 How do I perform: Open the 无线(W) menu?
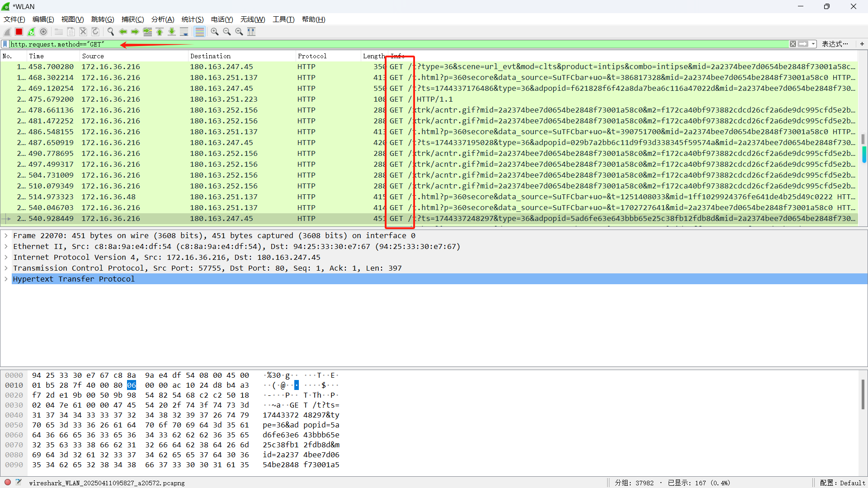coord(252,19)
